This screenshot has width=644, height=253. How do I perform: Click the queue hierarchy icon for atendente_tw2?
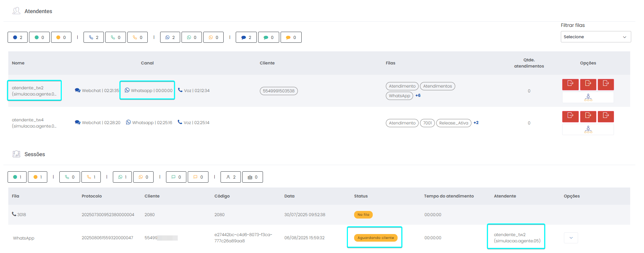(588, 98)
